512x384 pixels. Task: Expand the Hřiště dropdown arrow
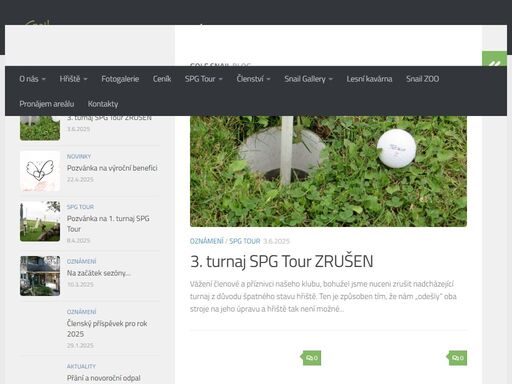(85, 79)
